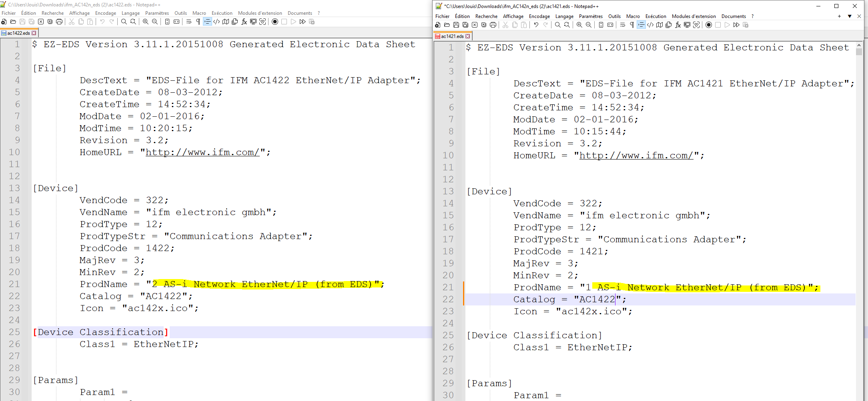Follow the ifm.com link in ac1422.eds window

point(202,152)
